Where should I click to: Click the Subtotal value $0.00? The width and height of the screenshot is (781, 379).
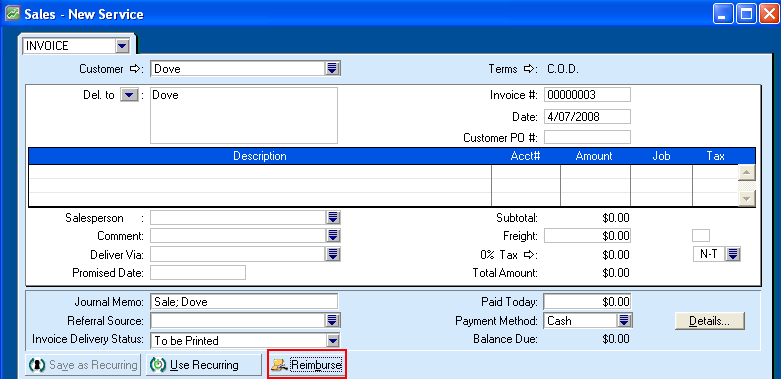point(616,218)
